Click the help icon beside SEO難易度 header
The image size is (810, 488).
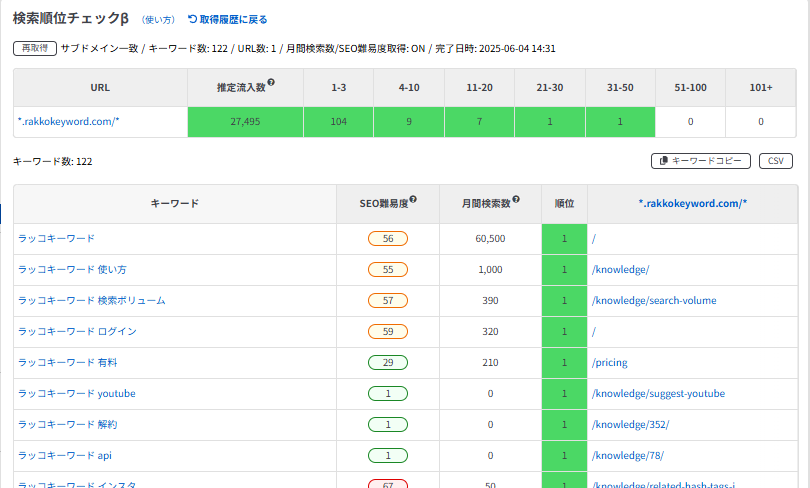[413, 199]
